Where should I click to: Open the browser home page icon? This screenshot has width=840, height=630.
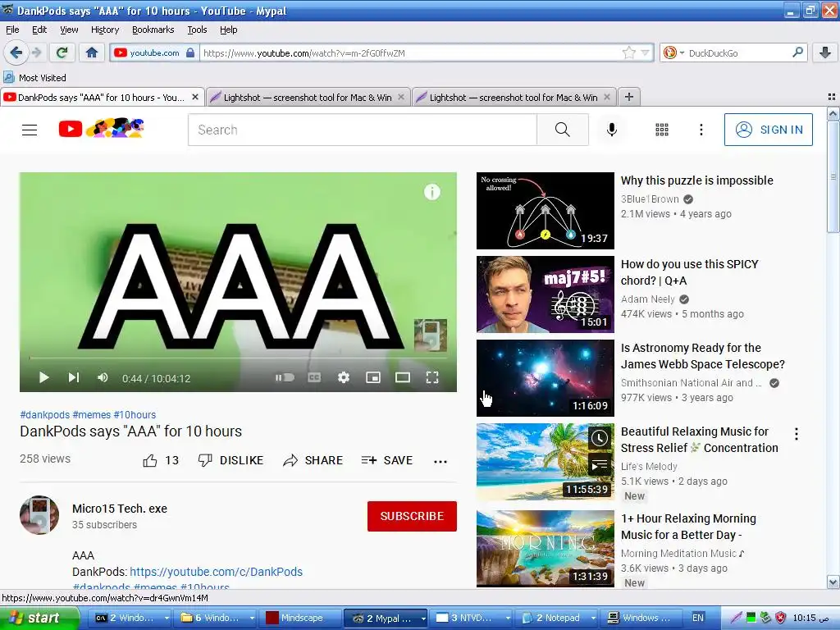(92, 52)
